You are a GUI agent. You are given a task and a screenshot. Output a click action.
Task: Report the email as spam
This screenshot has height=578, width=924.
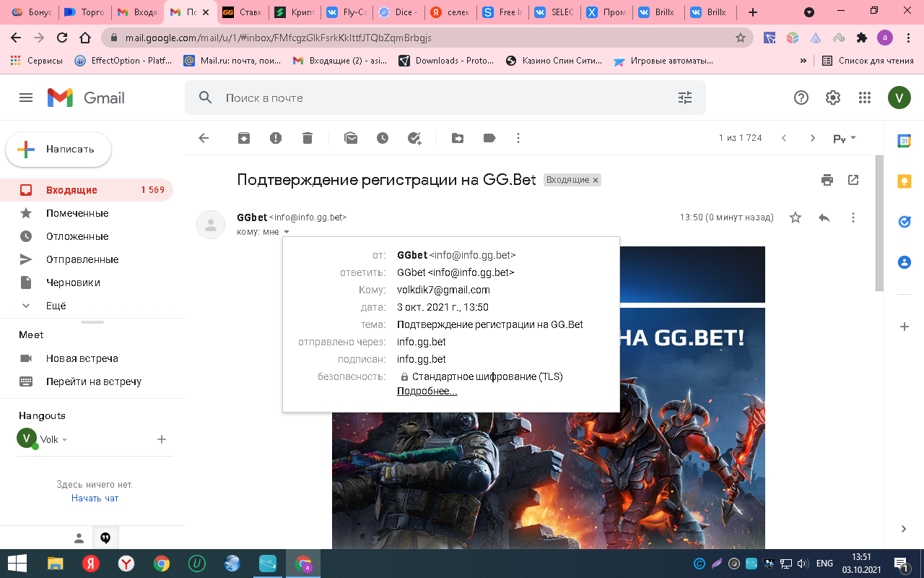point(275,138)
